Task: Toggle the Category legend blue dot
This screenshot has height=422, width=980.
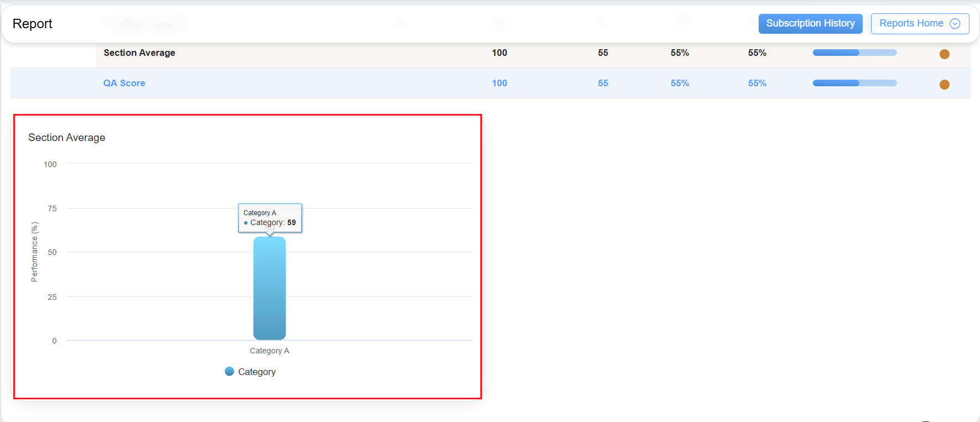Action: pyautogui.click(x=229, y=372)
